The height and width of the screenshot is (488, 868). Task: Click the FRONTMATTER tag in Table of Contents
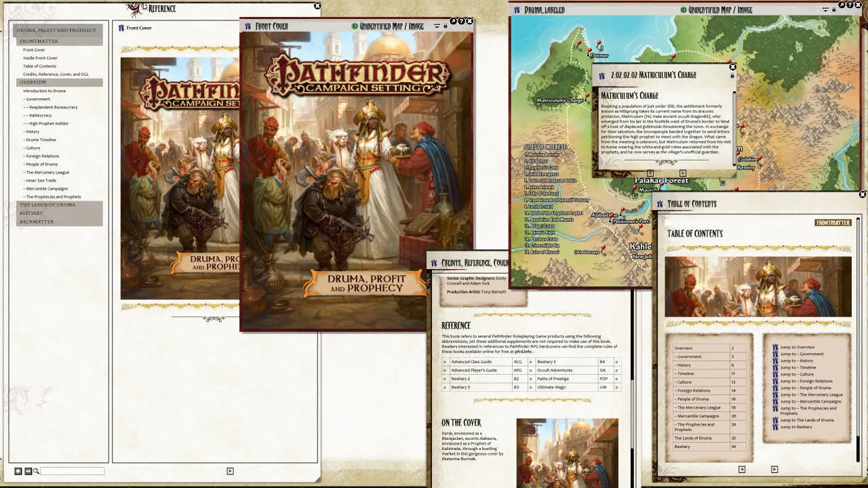click(833, 222)
